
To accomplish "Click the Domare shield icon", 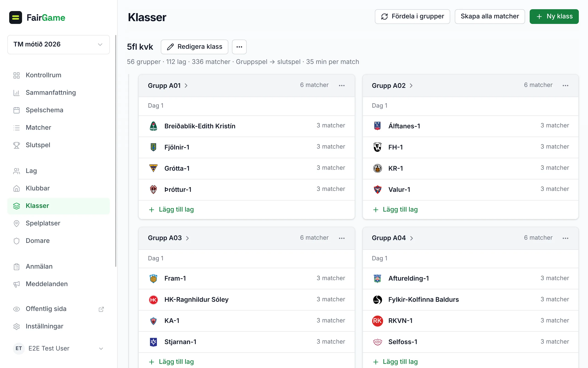I will coord(17,241).
